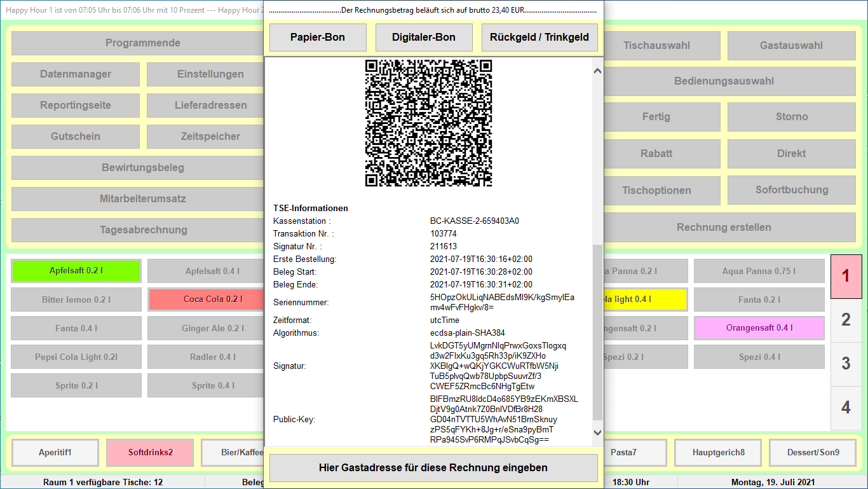The width and height of the screenshot is (868, 489).
Task: Click the receipt QR code
Action: (428, 123)
